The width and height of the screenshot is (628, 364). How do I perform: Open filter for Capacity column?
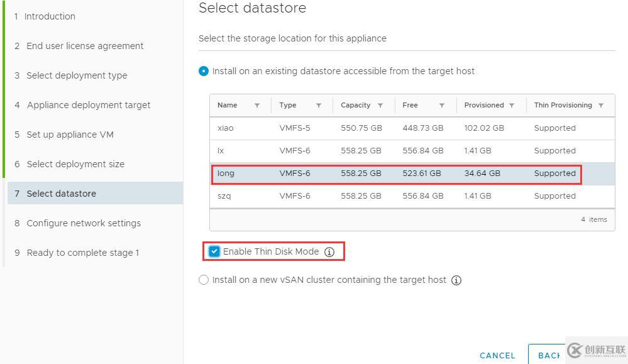[x=380, y=106]
